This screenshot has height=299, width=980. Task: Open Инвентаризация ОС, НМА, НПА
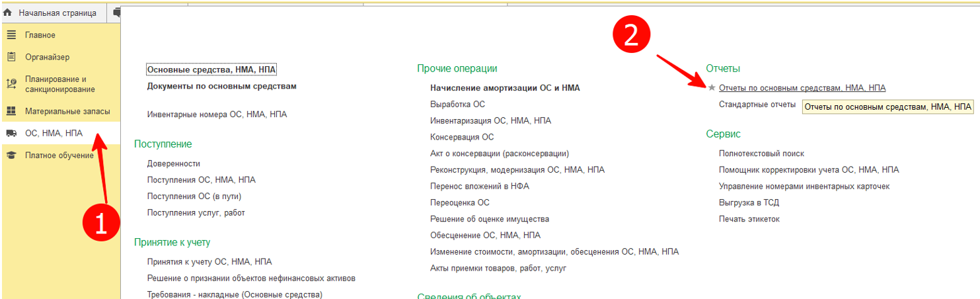point(490,121)
